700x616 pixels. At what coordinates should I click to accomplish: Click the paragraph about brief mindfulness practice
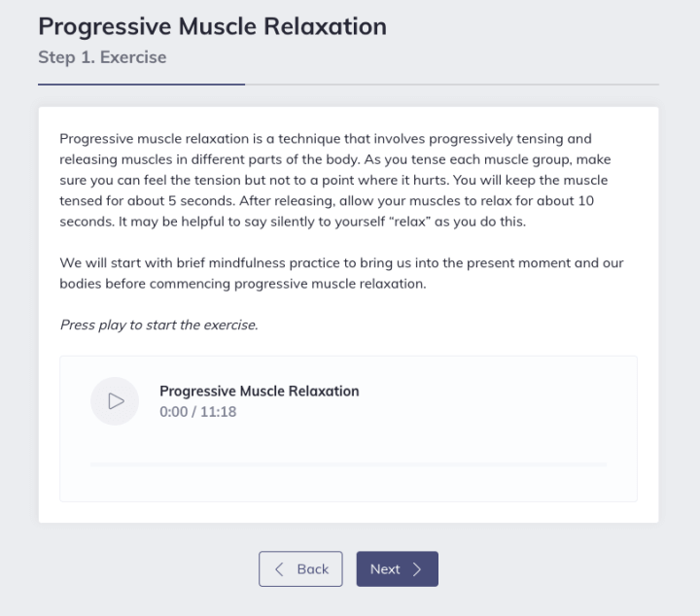point(341,272)
